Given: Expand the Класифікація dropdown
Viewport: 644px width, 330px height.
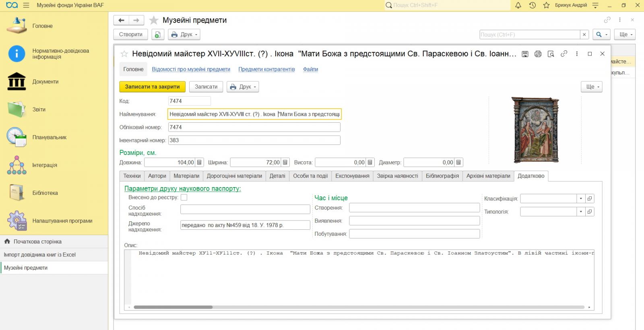Looking at the screenshot, I should point(581,199).
